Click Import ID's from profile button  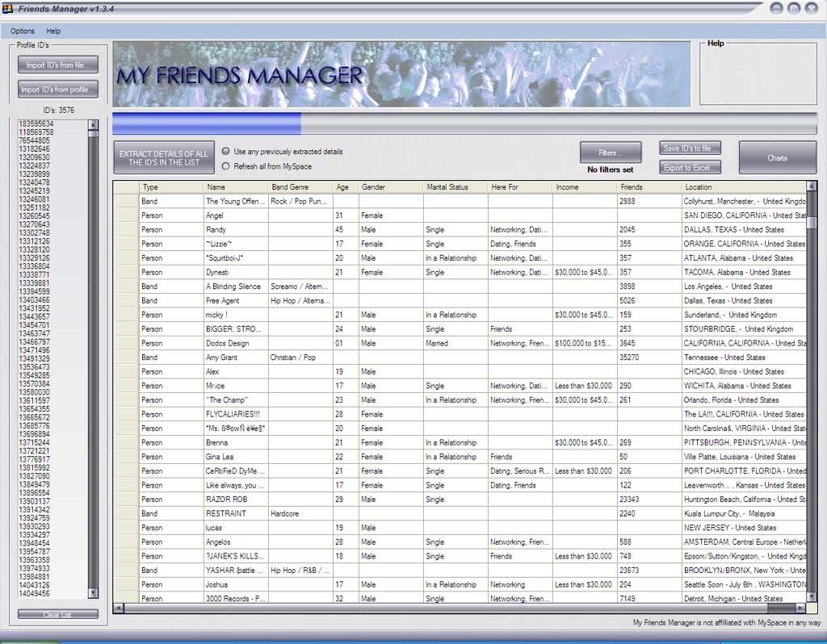58,89
